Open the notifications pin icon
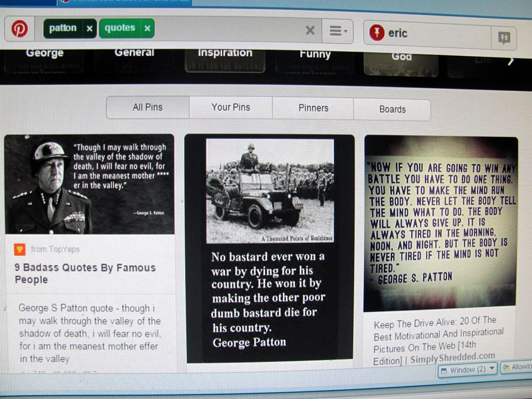Image resolution: width=532 pixels, height=399 pixels. tap(504, 37)
